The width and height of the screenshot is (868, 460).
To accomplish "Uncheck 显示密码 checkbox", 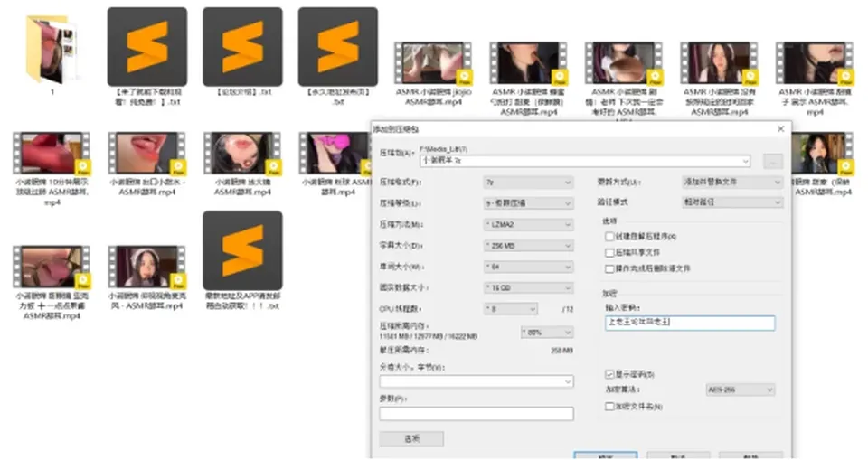I will point(609,374).
